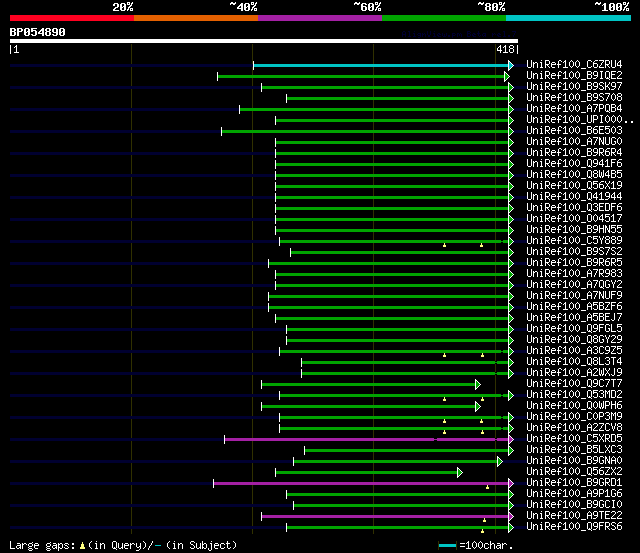Click the yellow gap marker under the UniRef100_Q9FRS6 bar

pos(482,531)
